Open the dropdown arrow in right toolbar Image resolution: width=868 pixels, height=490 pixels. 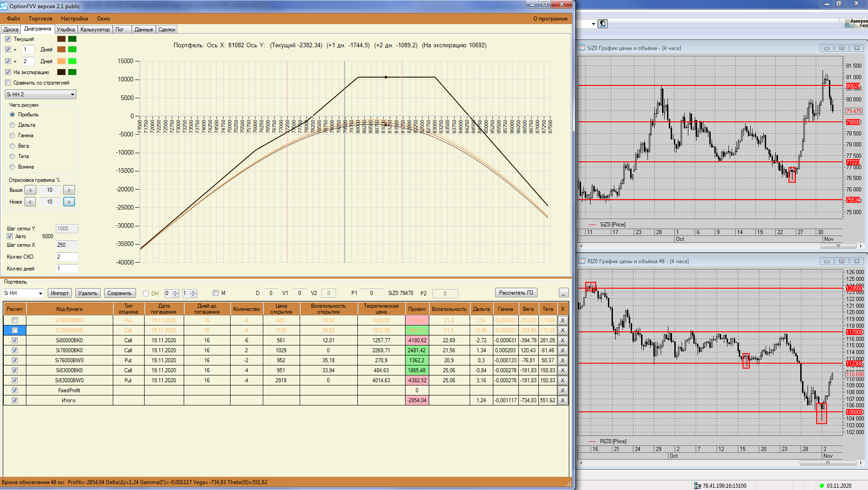click(x=593, y=24)
